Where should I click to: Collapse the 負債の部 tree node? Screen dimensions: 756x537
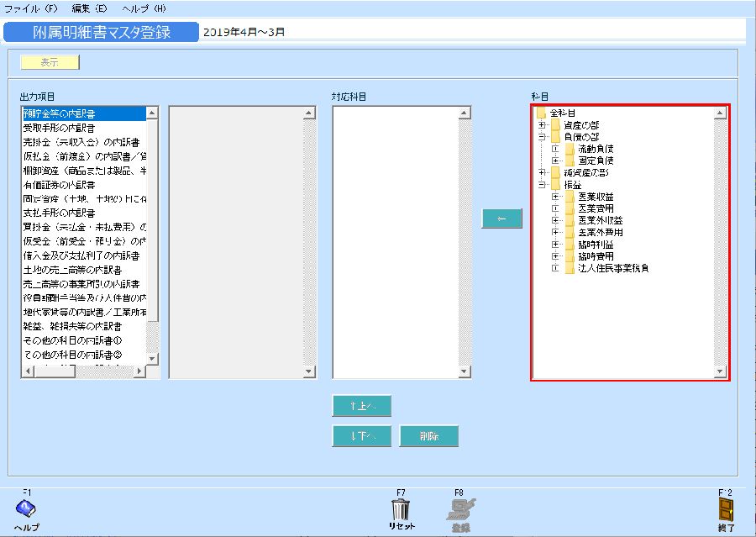542,137
